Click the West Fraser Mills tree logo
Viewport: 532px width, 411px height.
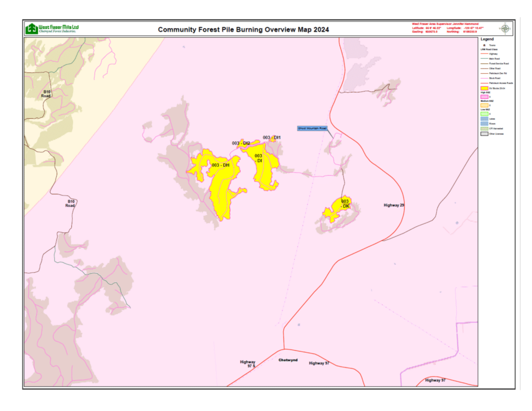click(32, 29)
